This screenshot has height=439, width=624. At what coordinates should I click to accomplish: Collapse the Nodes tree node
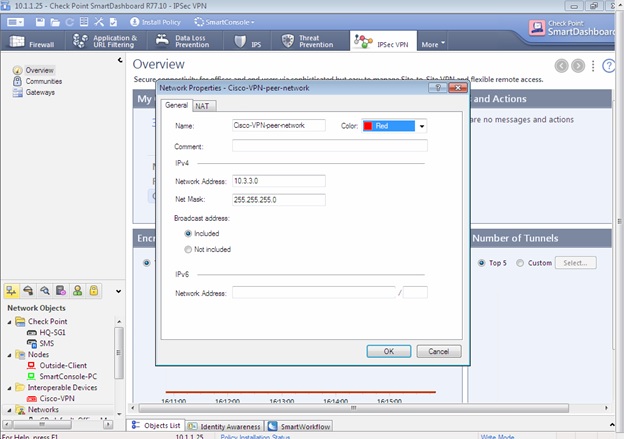point(10,355)
